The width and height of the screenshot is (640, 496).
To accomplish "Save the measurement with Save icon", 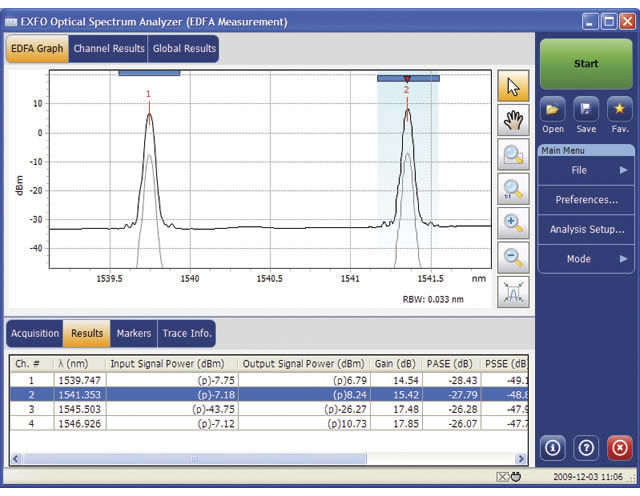I will (586, 109).
